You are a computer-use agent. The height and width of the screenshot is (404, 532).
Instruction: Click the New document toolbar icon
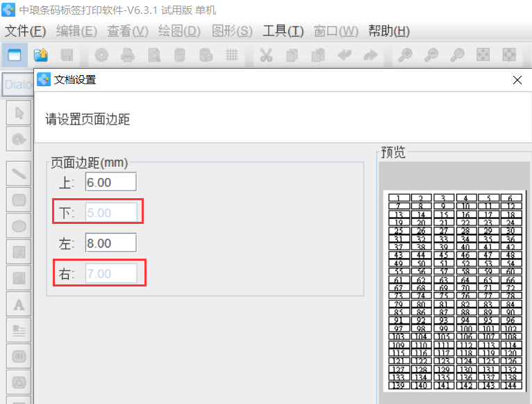pyautogui.click(x=15, y=55)
